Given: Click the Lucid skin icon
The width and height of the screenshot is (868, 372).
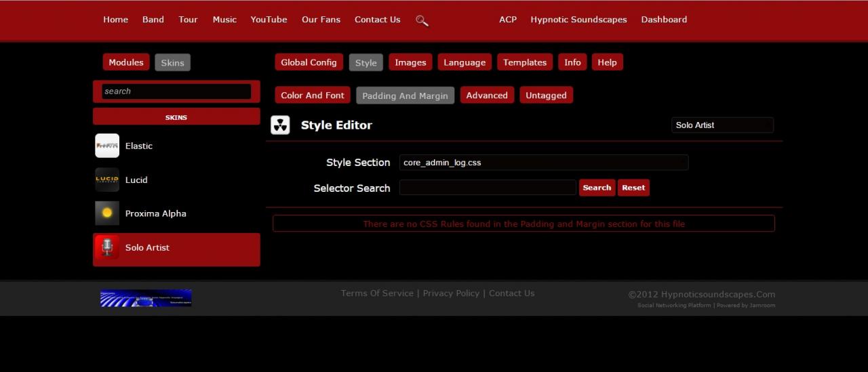Looking at the screenshot, I should (107, 180).
